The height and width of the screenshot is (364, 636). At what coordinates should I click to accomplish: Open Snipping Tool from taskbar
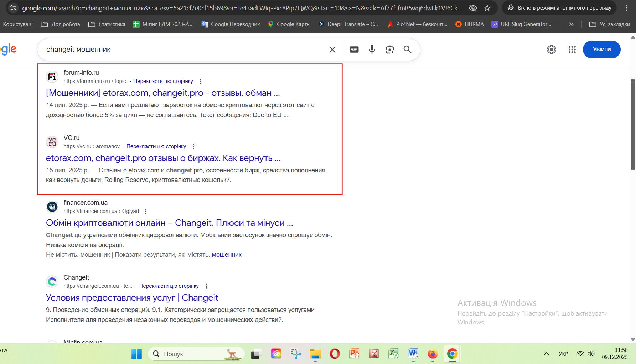(x=295, y=354)
